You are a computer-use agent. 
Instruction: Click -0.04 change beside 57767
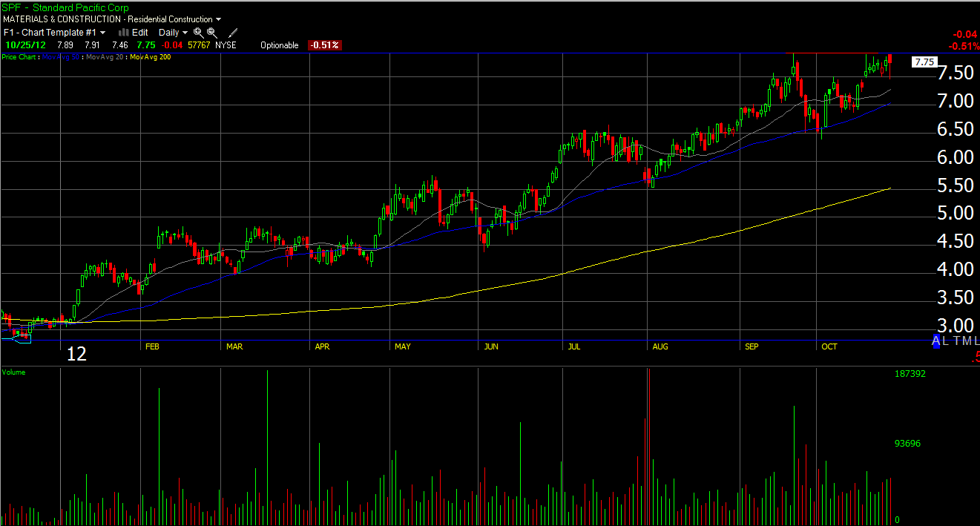pos(174,45)
